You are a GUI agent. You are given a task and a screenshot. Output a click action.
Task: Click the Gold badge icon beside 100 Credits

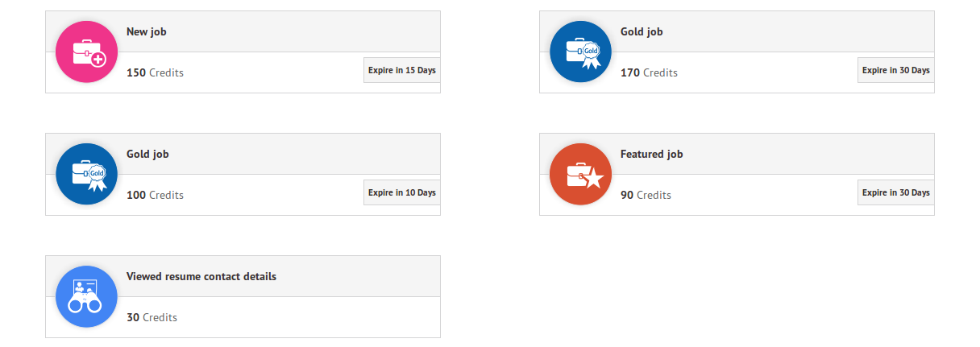[86, 174]
